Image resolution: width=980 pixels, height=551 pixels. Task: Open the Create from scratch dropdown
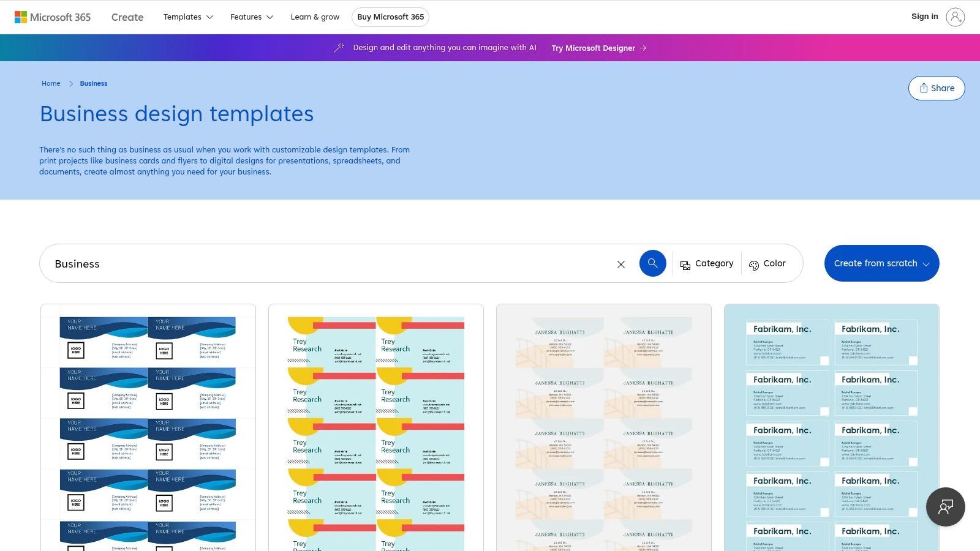point(881,263)
